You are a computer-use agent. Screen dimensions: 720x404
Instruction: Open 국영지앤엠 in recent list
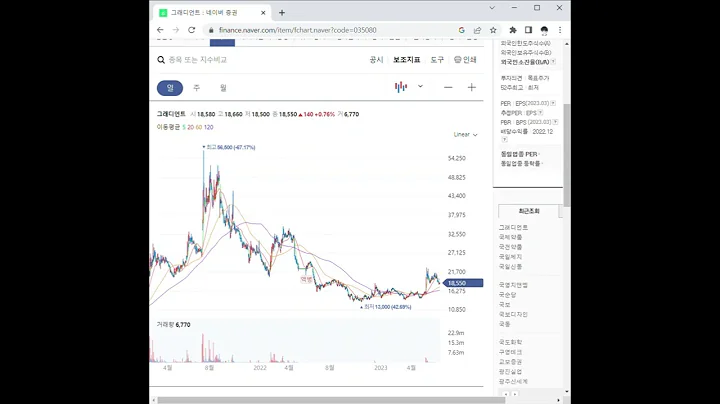513,285
